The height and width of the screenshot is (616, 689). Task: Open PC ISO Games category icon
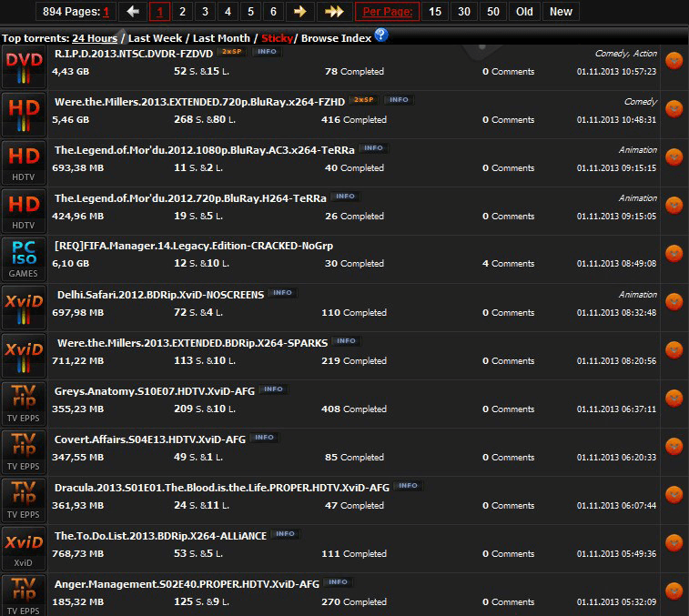click(24, 259)
